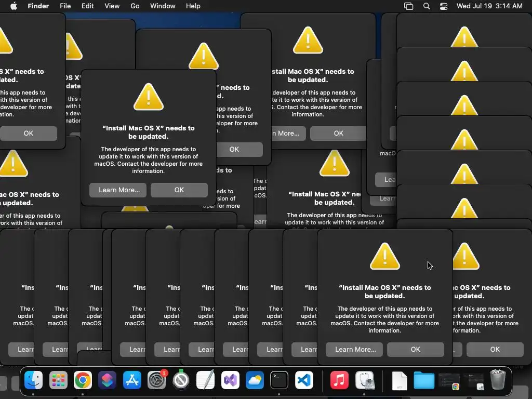This screenshot has height=399, width=532.
Task: Click the warning icon of the upper-left front dialog
Action: coord(148,97)
